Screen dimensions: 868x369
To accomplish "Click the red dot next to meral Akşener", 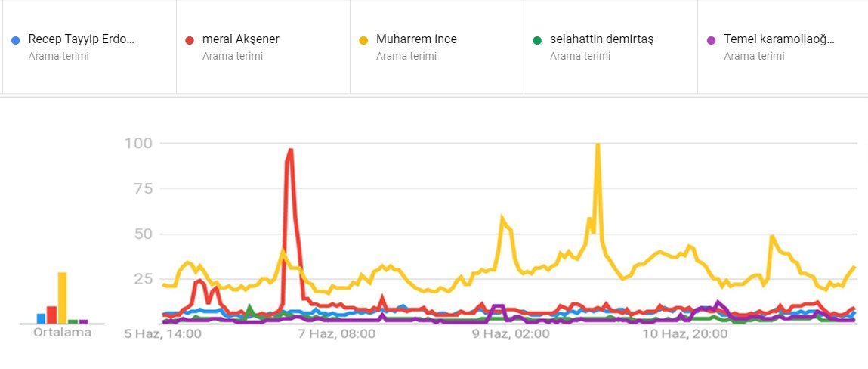I will tap(190, 40).
